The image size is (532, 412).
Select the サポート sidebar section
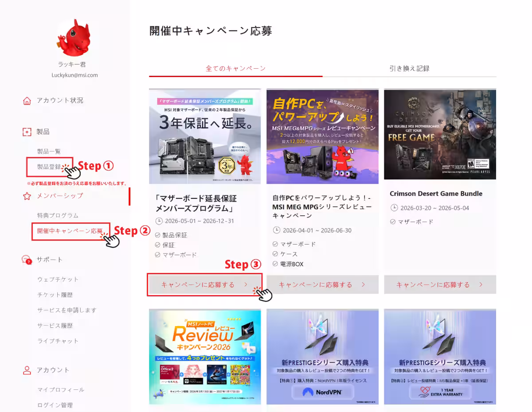50,260
